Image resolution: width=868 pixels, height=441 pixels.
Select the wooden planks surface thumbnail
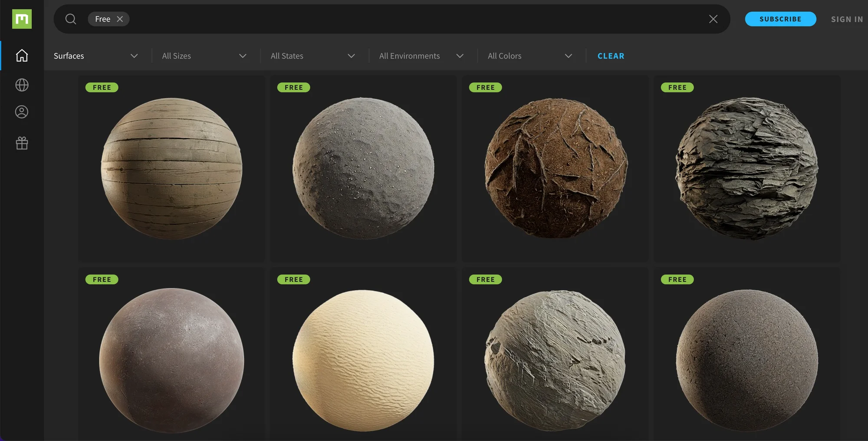171,169
